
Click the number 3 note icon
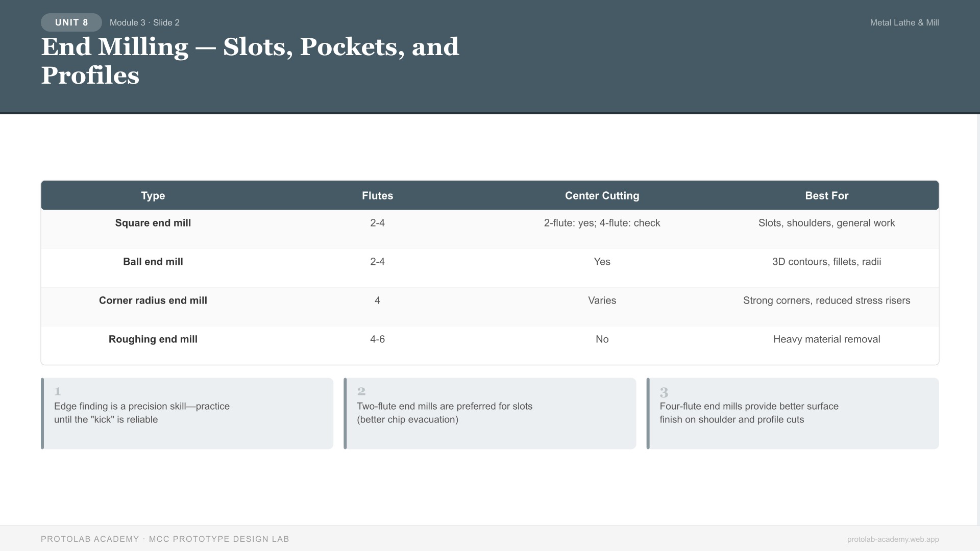664,392
